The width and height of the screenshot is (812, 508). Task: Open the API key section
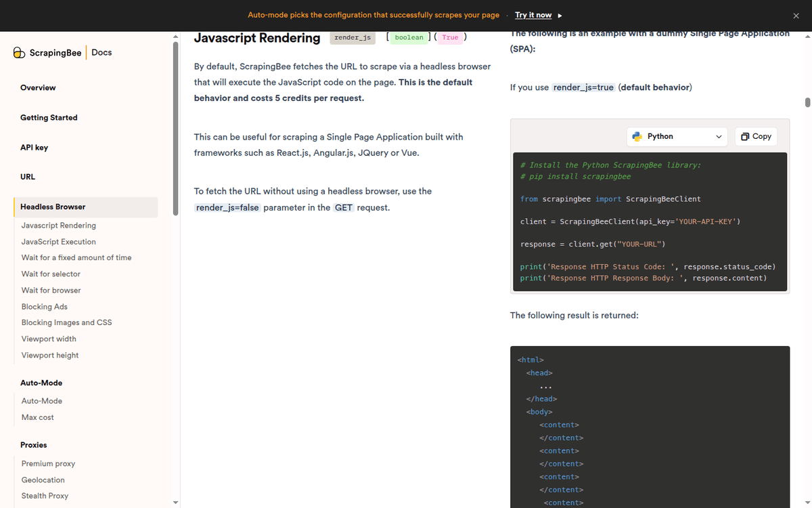pos(34,148)
